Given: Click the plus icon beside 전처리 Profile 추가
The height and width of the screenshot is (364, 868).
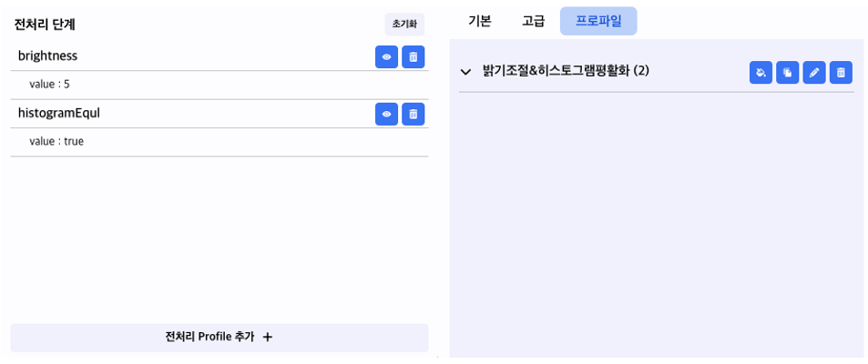Looking at the screenshot, I should point(268,338).
